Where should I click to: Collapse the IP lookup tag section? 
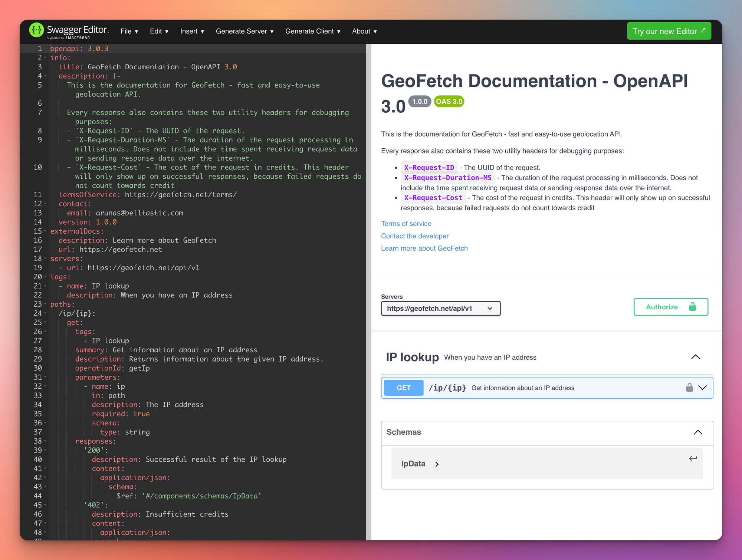click(x=696, y=357)
